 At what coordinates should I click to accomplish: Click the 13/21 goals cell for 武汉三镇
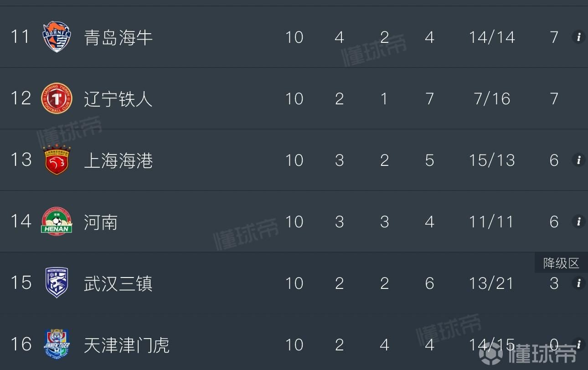491,283
